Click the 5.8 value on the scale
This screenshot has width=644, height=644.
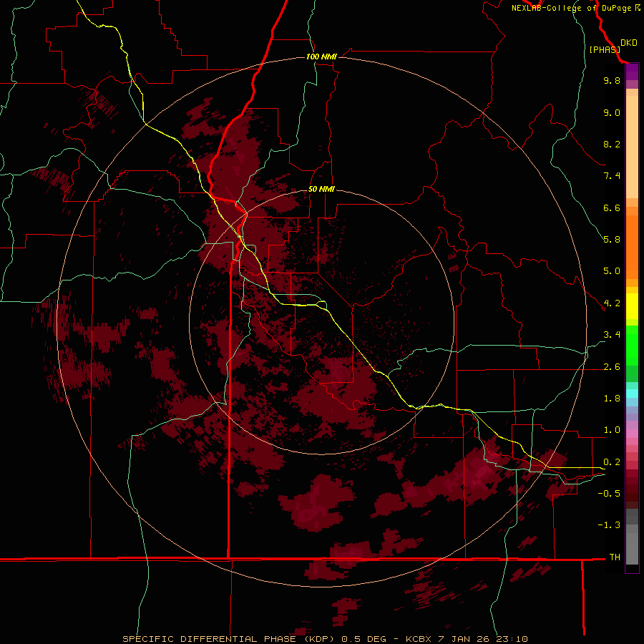[x=612, y=240]
